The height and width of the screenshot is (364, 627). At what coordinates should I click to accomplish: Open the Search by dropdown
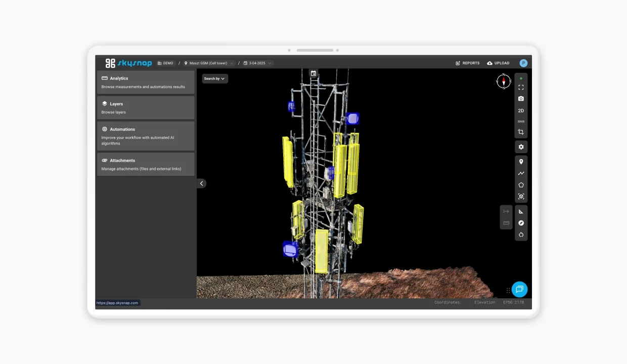pos(215,79)
